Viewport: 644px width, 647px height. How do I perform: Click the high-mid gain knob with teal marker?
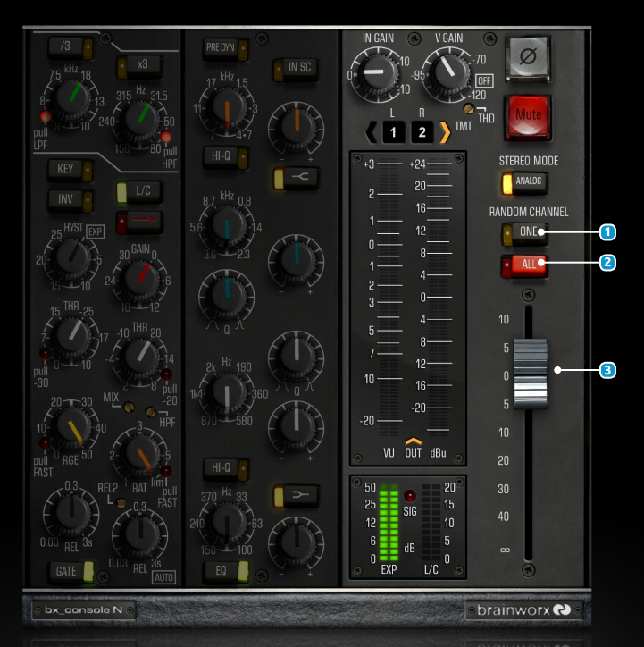pyautogui.click(x=296, y=261)
